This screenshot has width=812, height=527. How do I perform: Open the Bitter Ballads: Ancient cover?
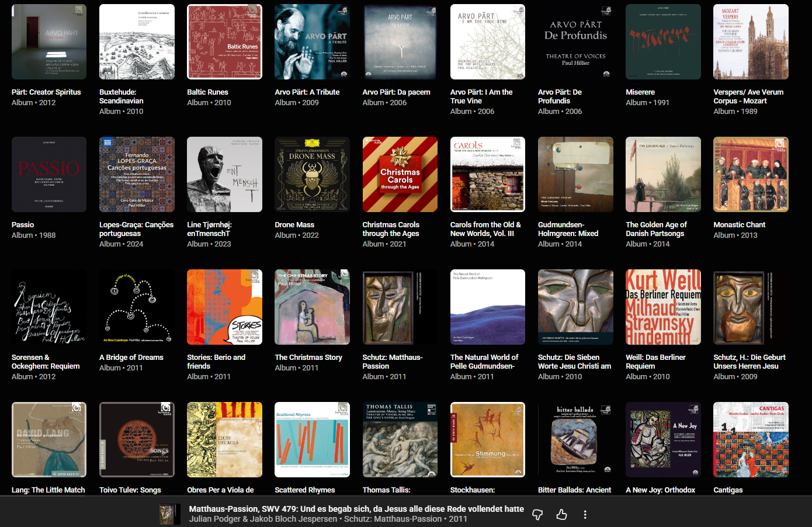tap(575, 440)
